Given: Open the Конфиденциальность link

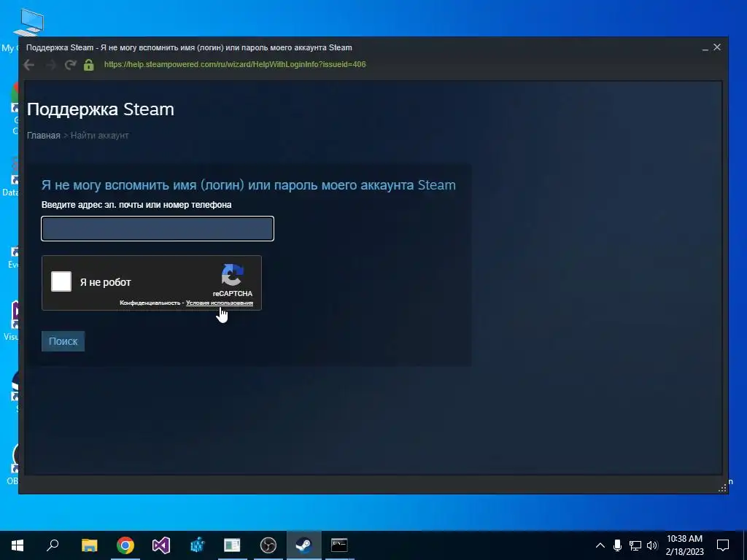Looking at the screenshot, I should click(x=150, y=303).
